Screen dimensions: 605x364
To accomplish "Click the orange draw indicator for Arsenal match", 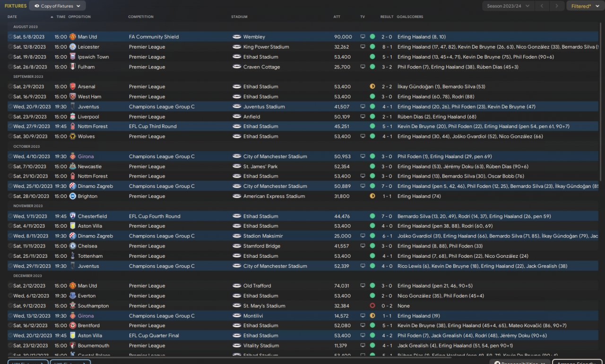I will (372, 86).
